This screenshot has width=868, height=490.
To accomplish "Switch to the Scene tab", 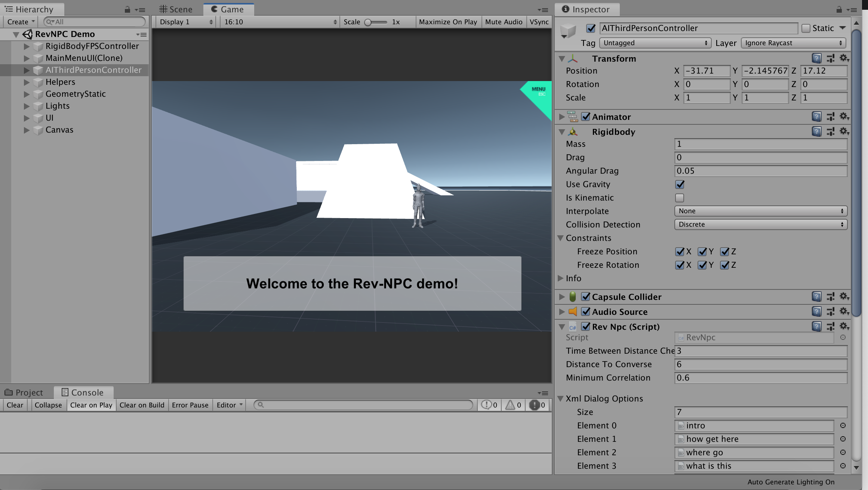I will point(176,9).
